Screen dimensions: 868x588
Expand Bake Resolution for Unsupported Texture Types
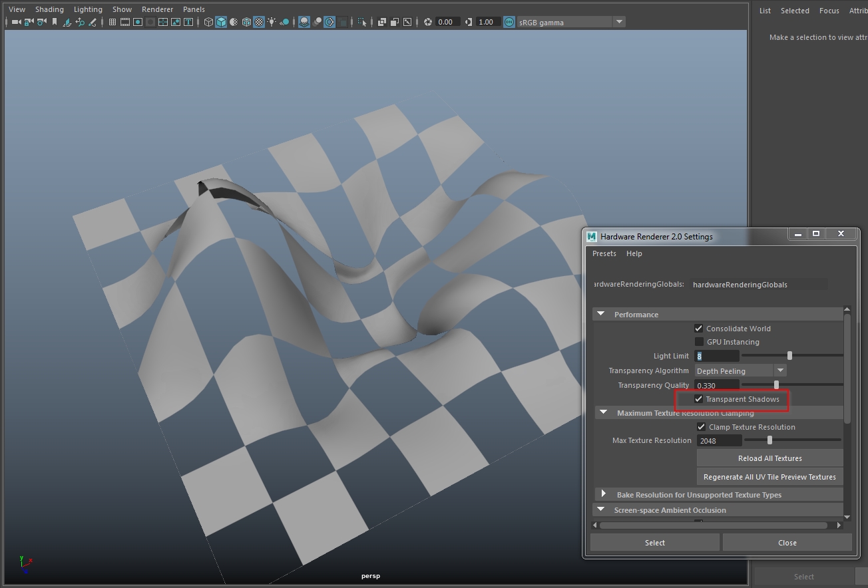[x=604, y=494]
